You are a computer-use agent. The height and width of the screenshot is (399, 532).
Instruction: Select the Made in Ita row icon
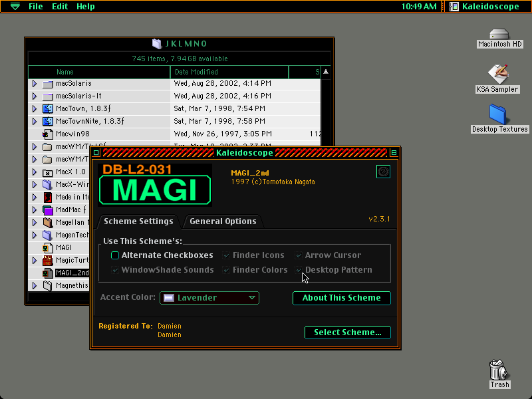[x=48, y=198]
